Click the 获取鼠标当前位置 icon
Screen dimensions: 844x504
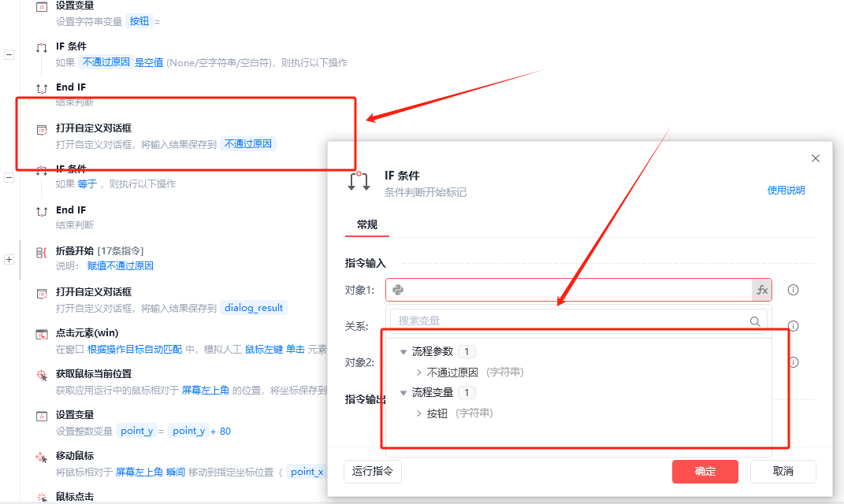click(x=42, y=376)
